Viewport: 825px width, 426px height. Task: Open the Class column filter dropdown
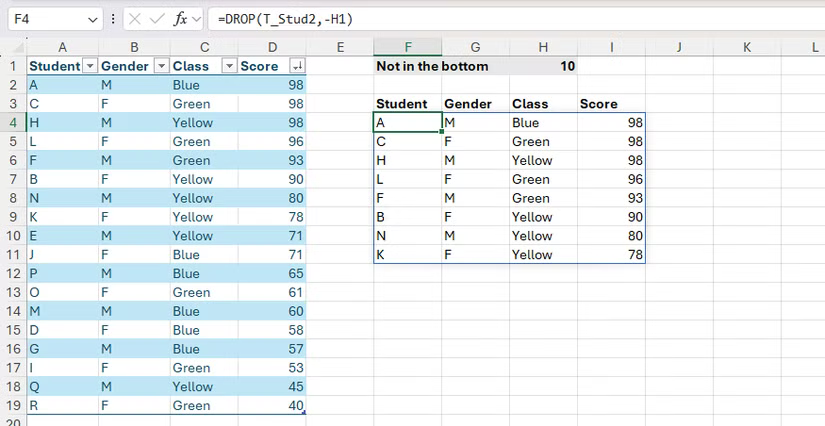click(x=228, y=66)
